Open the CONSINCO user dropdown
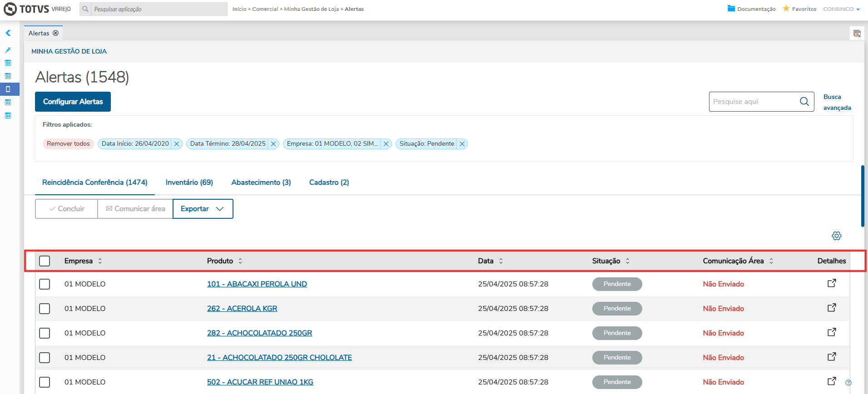 841,9
